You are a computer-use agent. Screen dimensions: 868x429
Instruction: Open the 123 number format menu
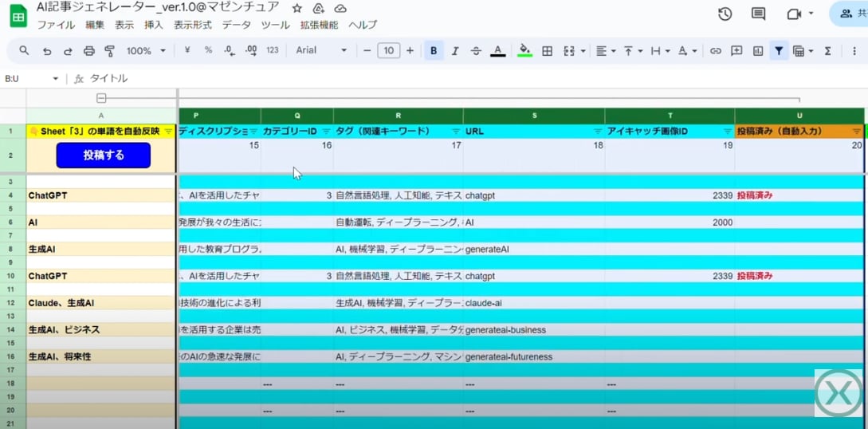273,50
